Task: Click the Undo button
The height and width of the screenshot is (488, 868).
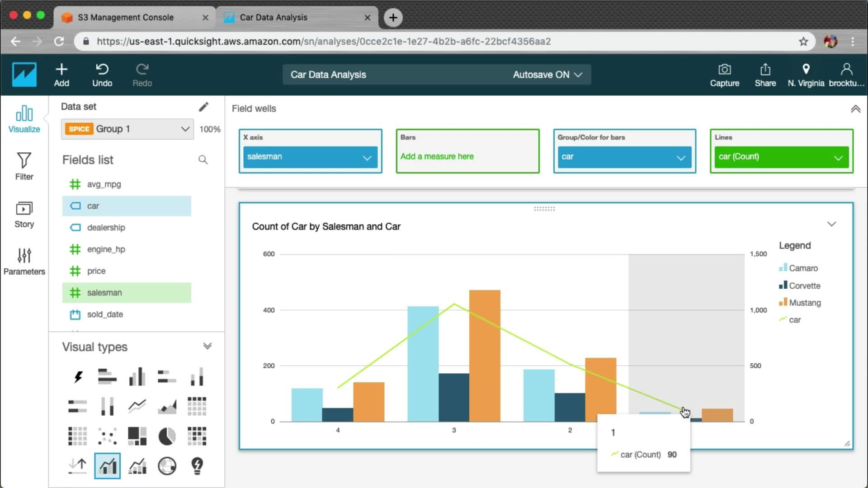Action: tap(102, 75)
